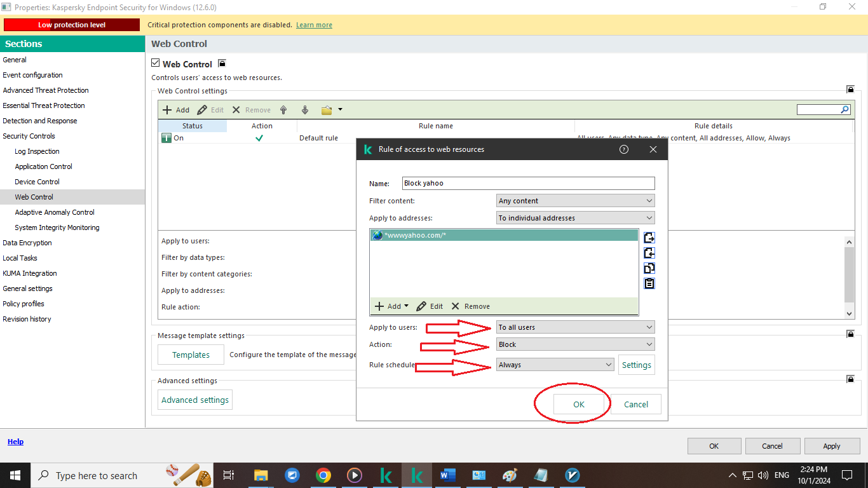Click the Advanced settings button
868x488 pixels.
(195, 400)
